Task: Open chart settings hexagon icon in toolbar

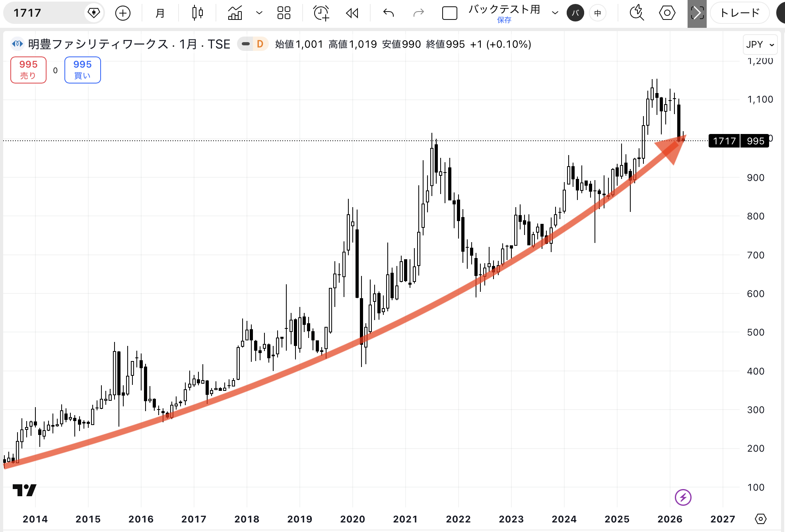Action: (667, 13)
